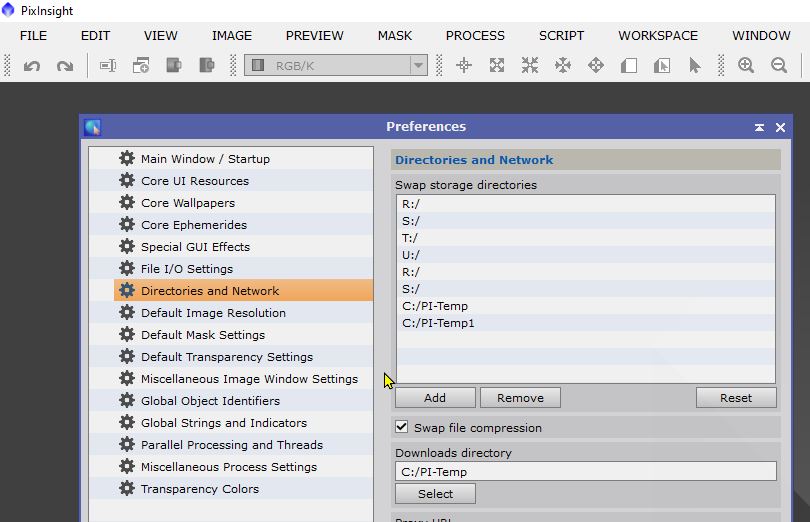This screenshot has height=522, width=810.
Task: Click the inward-pointing arrows toolbar icon
Action: click(x=530, y=66)
